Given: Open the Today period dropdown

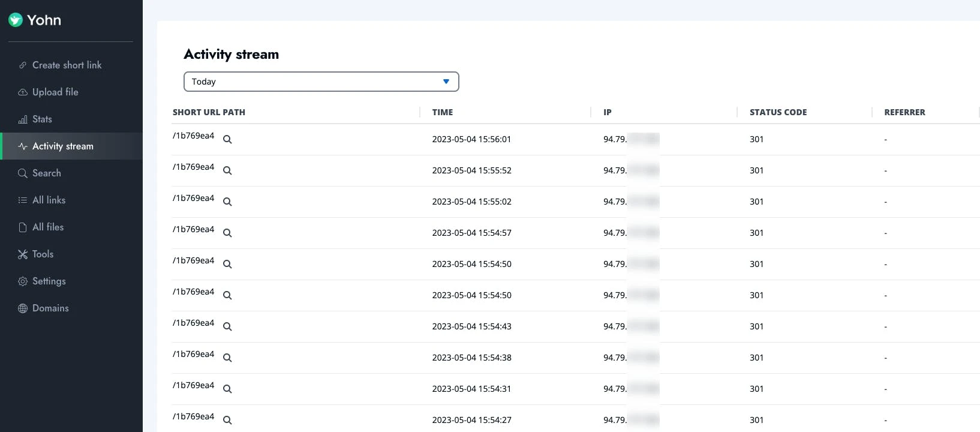Looking at the screenshot, I should click(321, 82).
